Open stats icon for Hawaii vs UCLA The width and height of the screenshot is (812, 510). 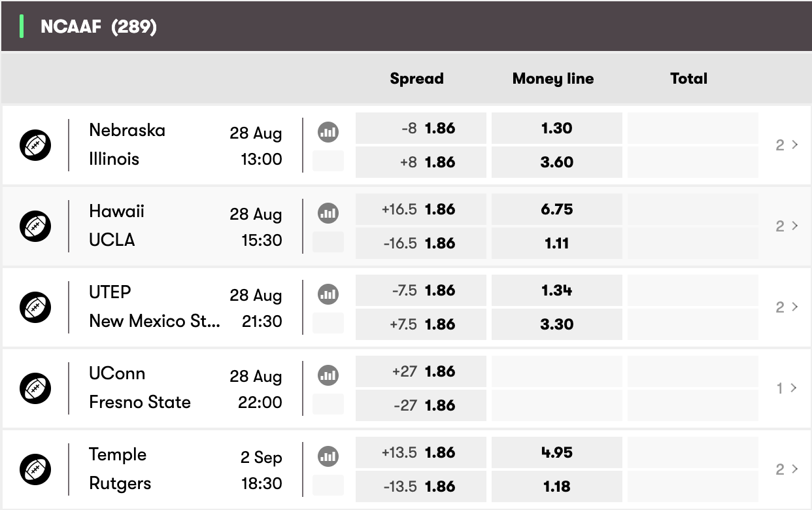(x=328, y=213)
